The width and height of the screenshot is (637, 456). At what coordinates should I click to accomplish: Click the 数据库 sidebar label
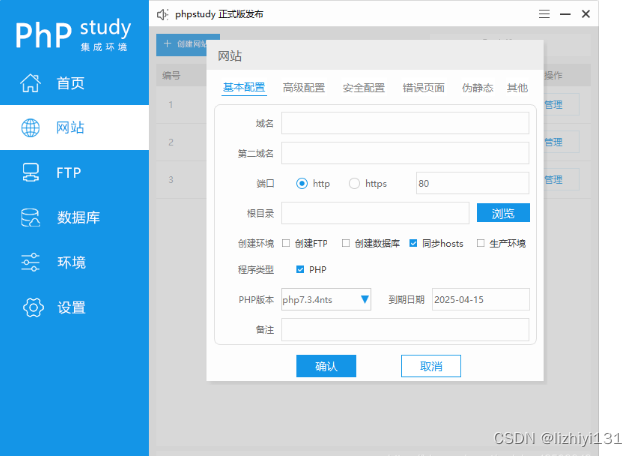(78, 217)
